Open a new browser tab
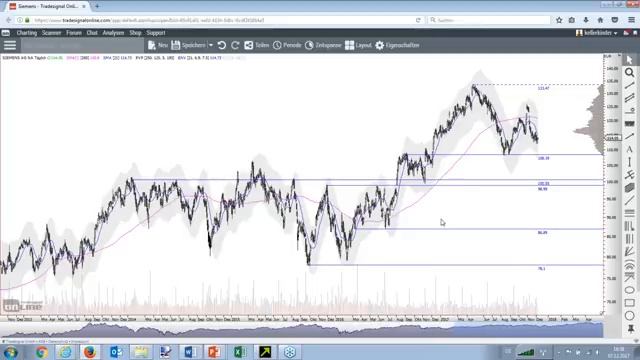640x360 pixels. [97, 6]
